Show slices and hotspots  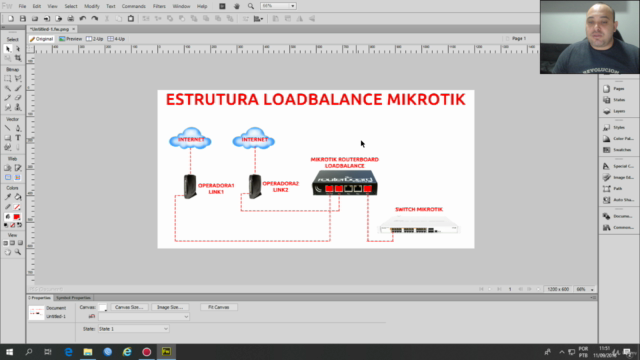(18, 178)
